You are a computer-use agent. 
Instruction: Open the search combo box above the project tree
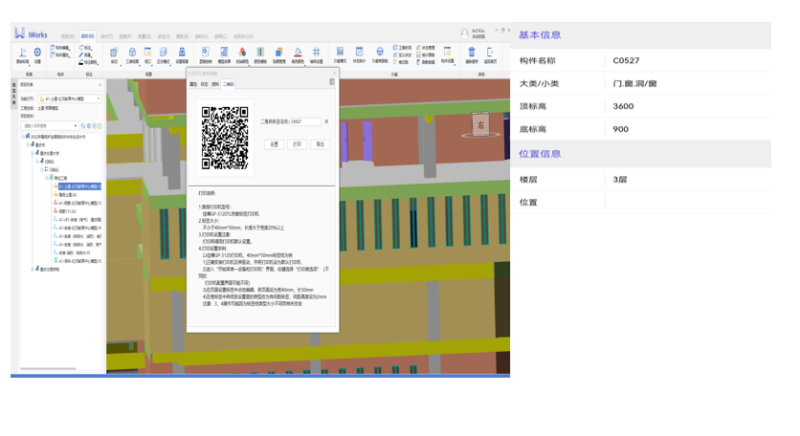click(49, 126)
